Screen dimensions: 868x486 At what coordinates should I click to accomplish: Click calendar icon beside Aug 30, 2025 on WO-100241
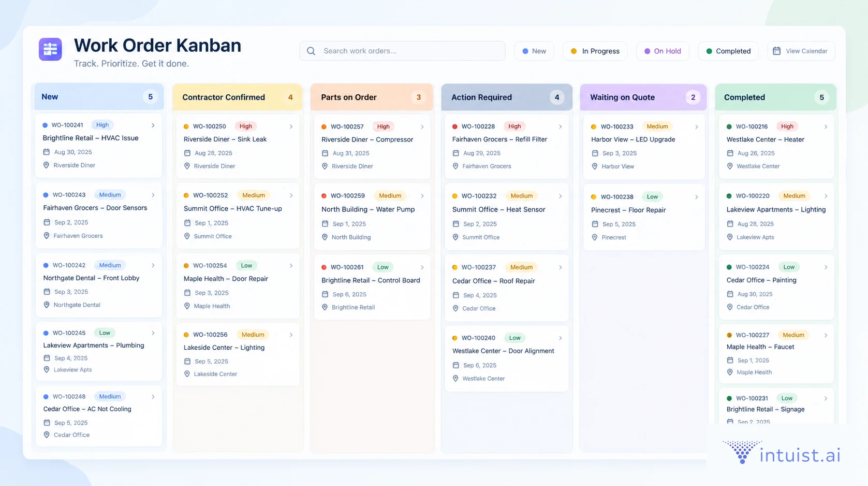coord(47,152)
